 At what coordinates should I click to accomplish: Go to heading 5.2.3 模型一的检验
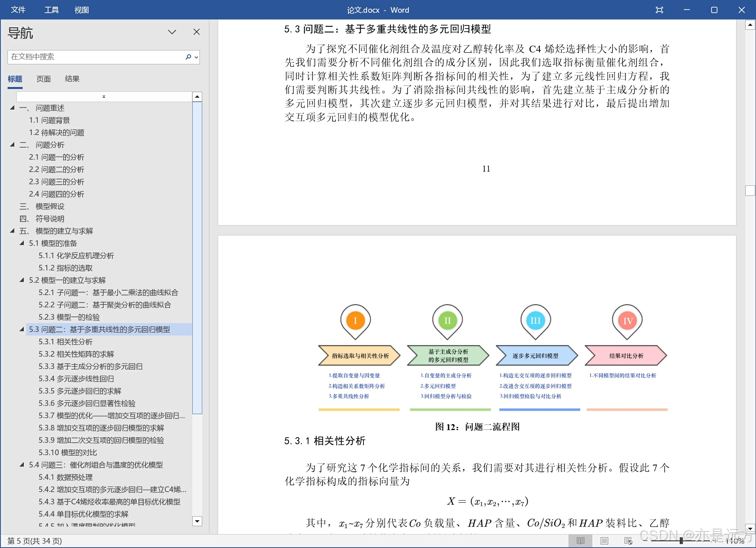[x=69, y=317]
